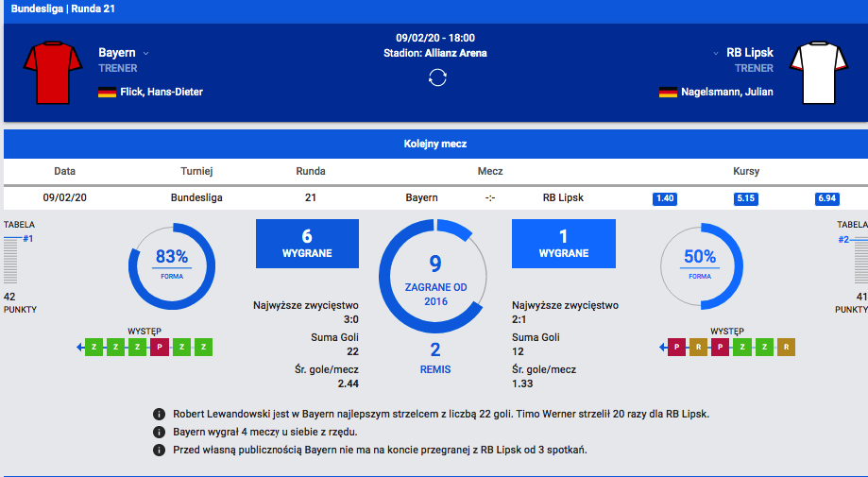Image resolution: width=868 pixels, height=477 pixels.
Task: Click the left arrow of RB Lipsk's form strip
Action: [663, 348]
